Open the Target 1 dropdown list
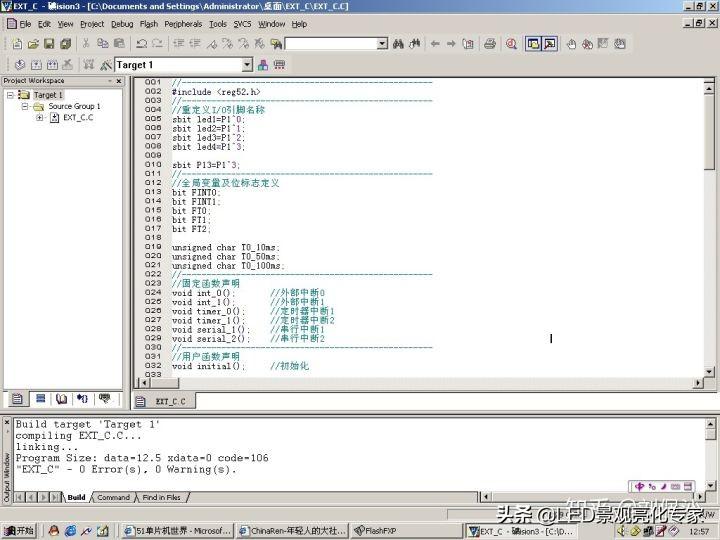720x540 pixels. tap(246, 65)
